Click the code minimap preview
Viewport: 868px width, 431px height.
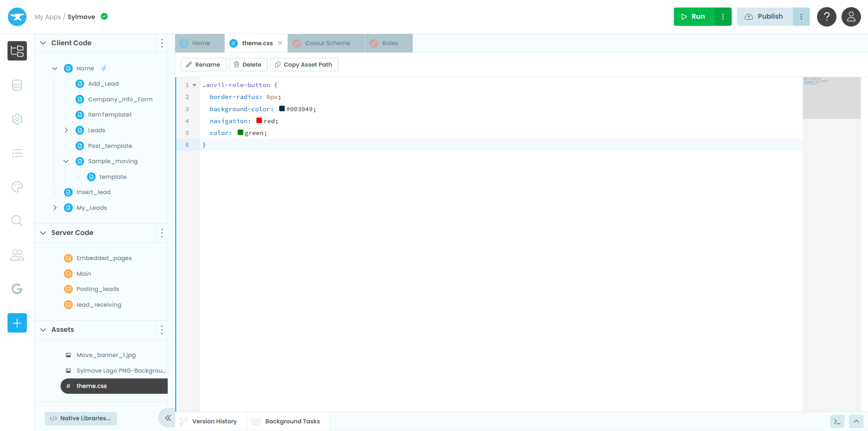[x=832, y=98]
